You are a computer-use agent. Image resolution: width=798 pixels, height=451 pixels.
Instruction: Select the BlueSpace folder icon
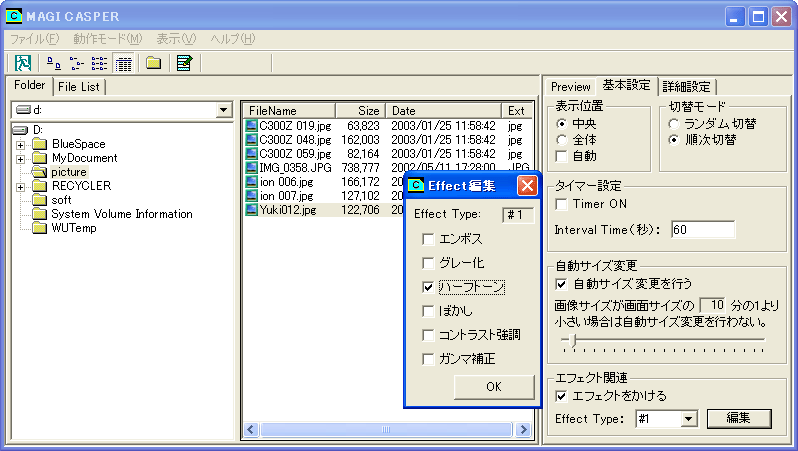pos(40,144)
